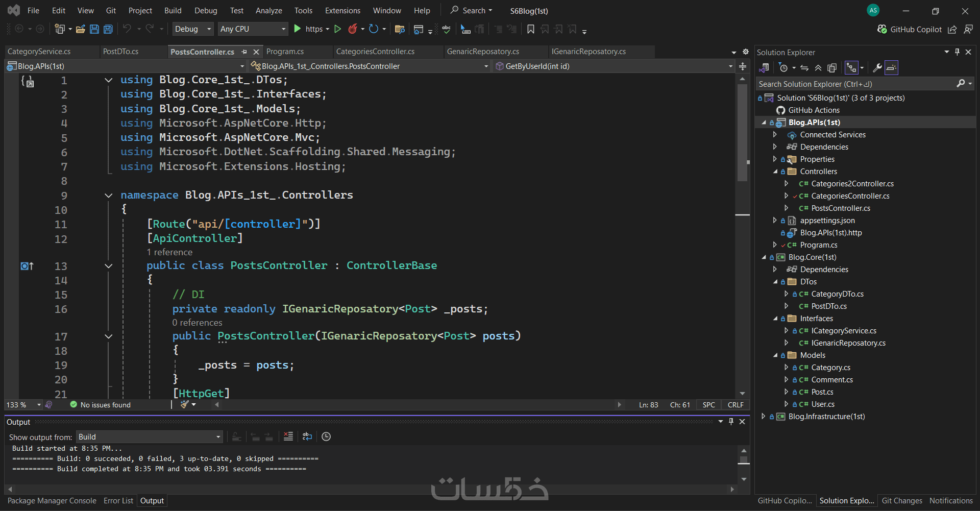
Task: Click Pending Changes Filter clock icon in Solution Explorer
Action: [783, 68]
